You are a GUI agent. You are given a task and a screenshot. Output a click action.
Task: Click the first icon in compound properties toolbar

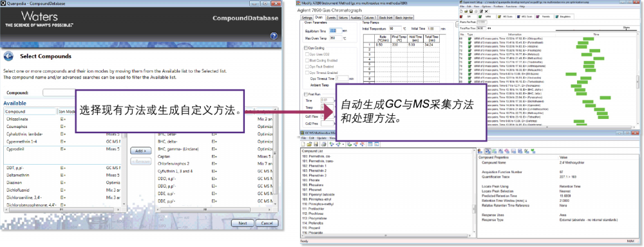click(x=480, y=151)
